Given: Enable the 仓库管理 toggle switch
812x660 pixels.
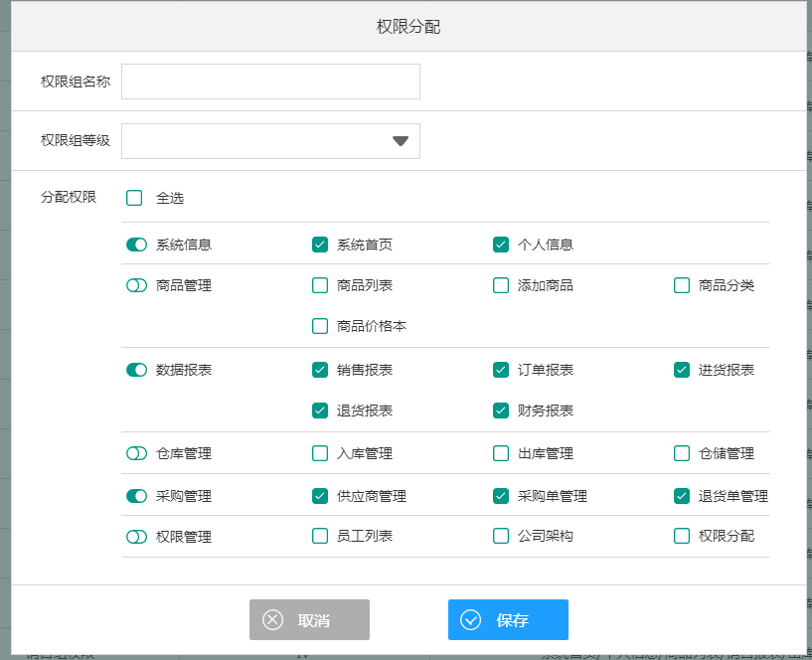Looking at the screenshot, I should [137, 453].
